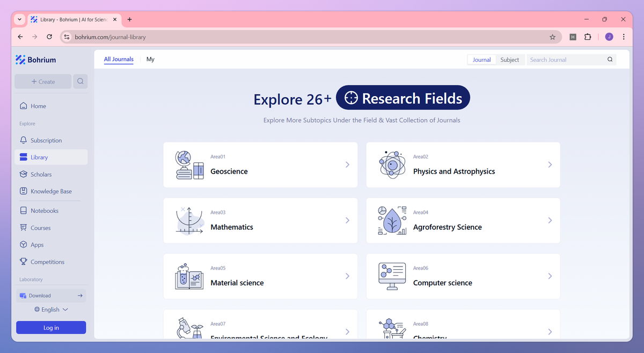The height and width of the screenshot is (353, 644).
Task: Click the Knowledge Base icon
Action: [22, 191]
